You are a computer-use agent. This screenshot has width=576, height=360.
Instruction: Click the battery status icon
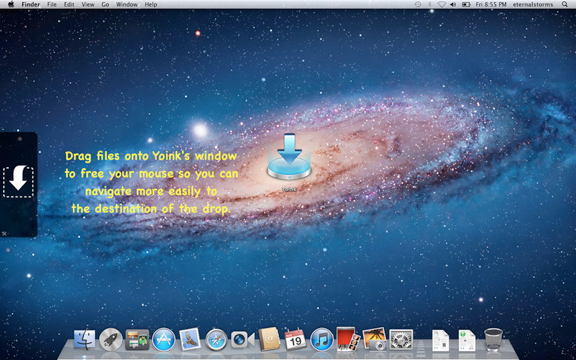(466, 4)
